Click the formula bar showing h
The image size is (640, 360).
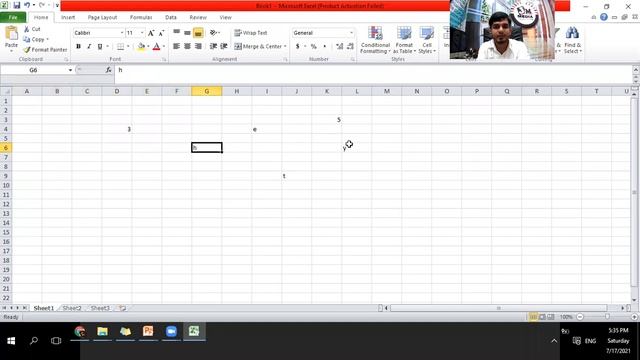coord(373,70)
